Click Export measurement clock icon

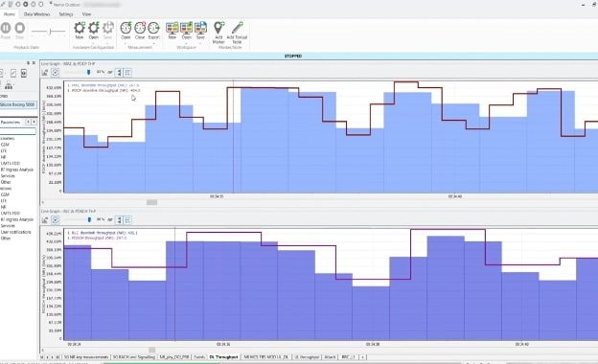[x=153, y=28]
